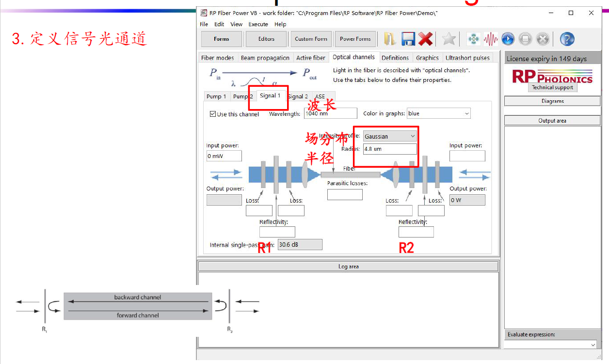Open the View menu
609x364 pixels.
click(237, 24)
